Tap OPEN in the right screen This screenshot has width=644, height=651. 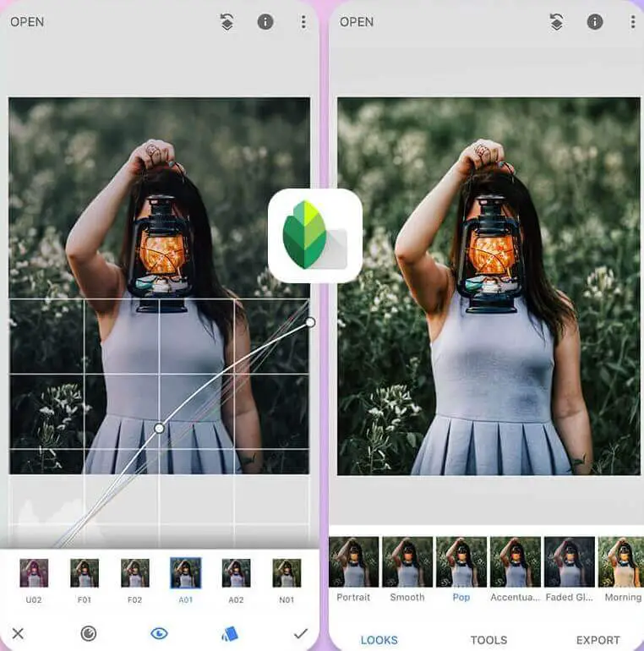point(357,22)
